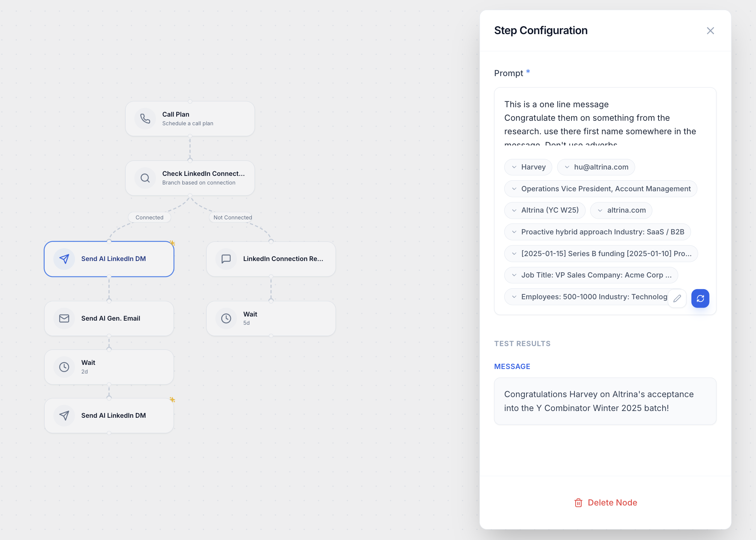The width and height of the screenshot is (756, 540).
Task: Expand the Altrina (YC W25) chip
Action: tap(514, 210)
